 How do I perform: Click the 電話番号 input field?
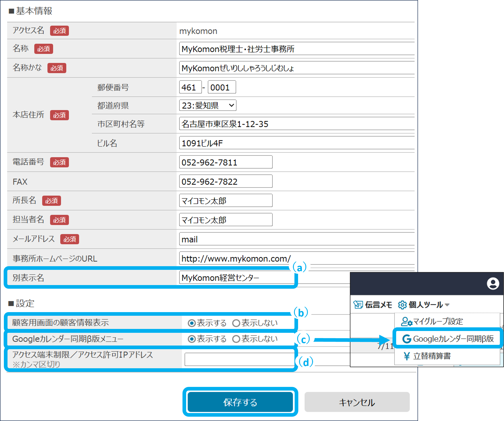[226, 162]
